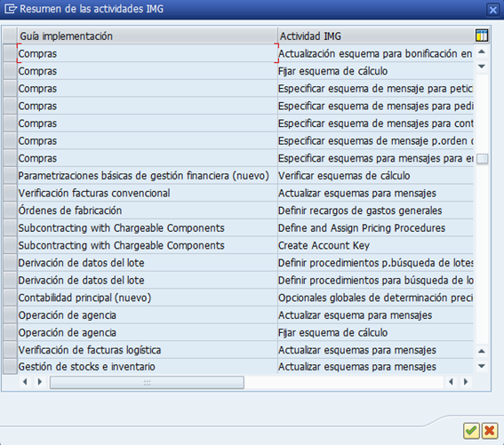This screenshot has width=504, height=445.
Task: Mark the row selector for Gestión de stocks e inventario
Action: (x=10, y=367)
